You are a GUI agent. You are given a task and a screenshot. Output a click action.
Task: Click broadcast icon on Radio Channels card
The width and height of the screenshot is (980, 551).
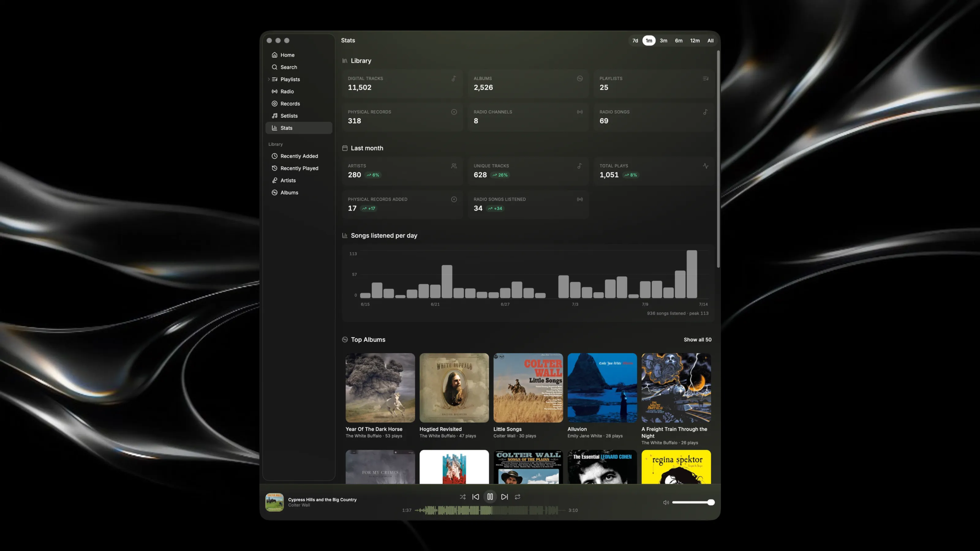coord(580,112)
